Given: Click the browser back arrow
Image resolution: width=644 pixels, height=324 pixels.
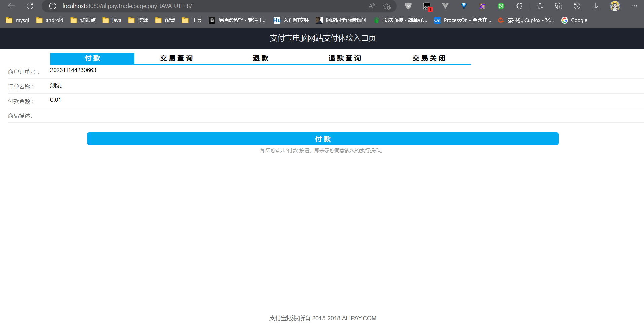Looking at the screenshot, I should (11, 6).
